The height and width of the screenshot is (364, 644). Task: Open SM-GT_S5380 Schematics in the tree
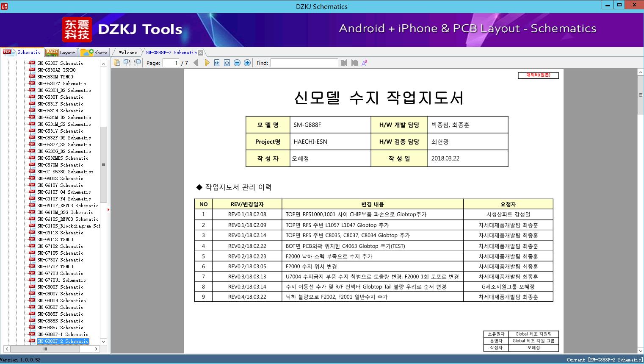[65, 172]
